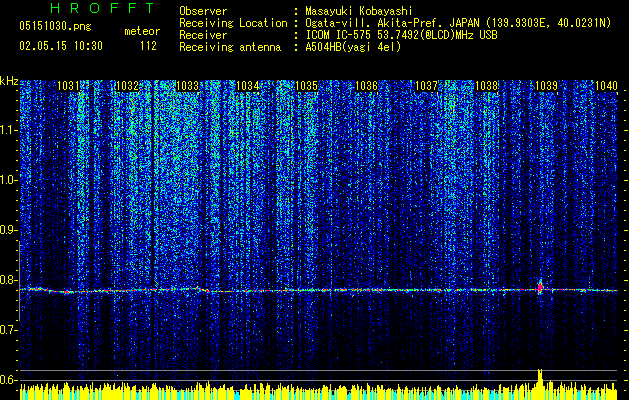
Task: Click the 1039 time marker
Action: click(x=546, y=86)
